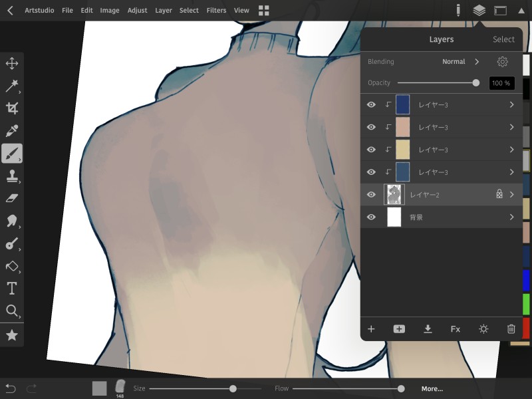
Task: Expand options for yellow レイヤー3
Action: (511, 150)
